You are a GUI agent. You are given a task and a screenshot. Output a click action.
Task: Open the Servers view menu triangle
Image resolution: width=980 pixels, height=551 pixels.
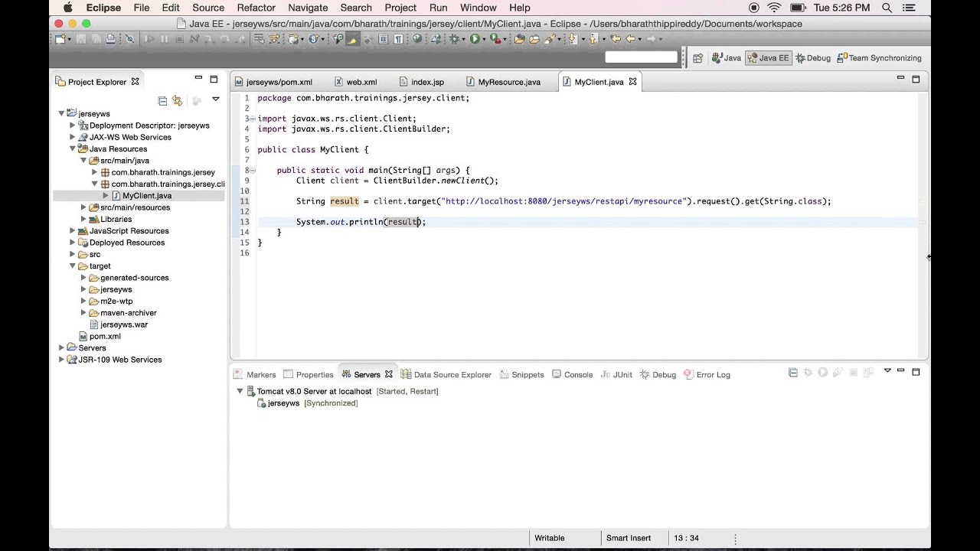click(887, 370)
